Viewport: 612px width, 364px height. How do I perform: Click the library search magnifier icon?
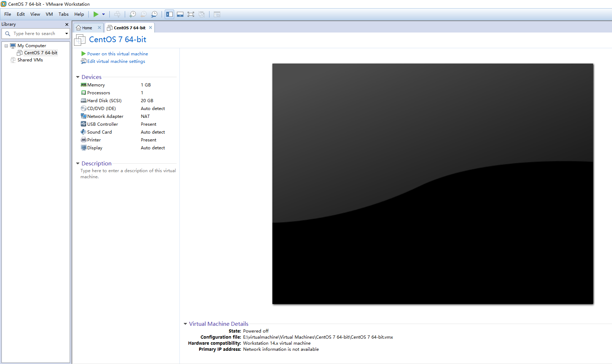pyautogui.click(x=8, y=34)
